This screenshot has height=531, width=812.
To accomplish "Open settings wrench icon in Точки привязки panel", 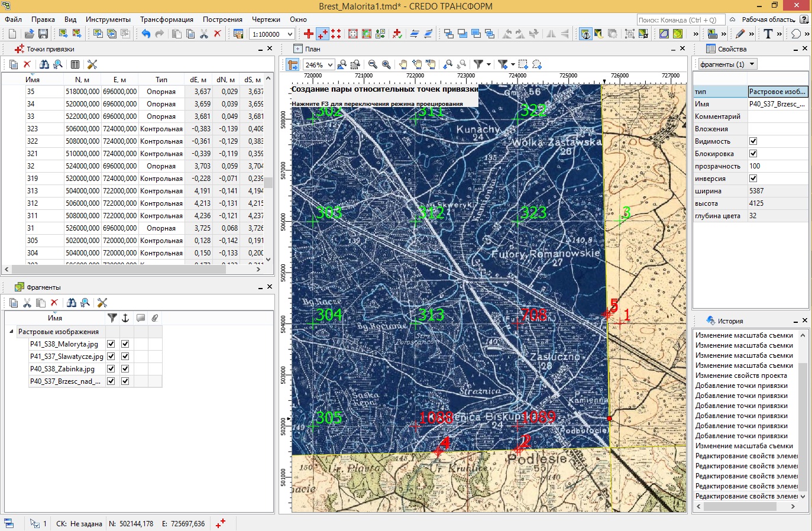I will (x=92, y=64).
